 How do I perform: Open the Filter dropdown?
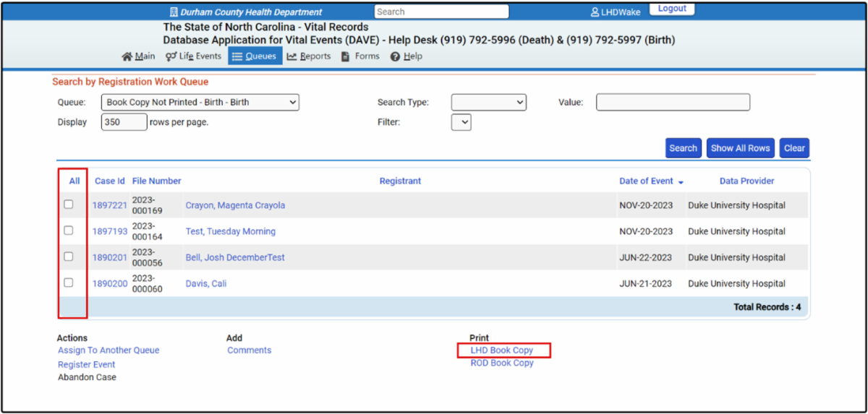click(x=461, y=123)
